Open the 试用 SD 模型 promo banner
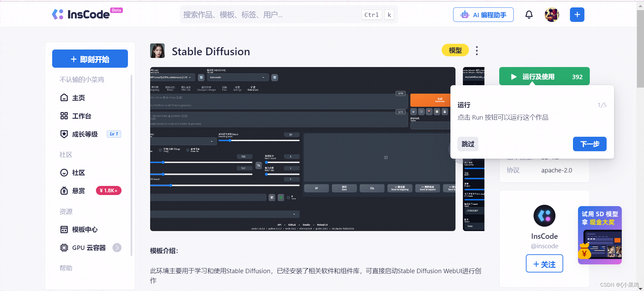This screenshot has width=644, height=291. [600, 235]
